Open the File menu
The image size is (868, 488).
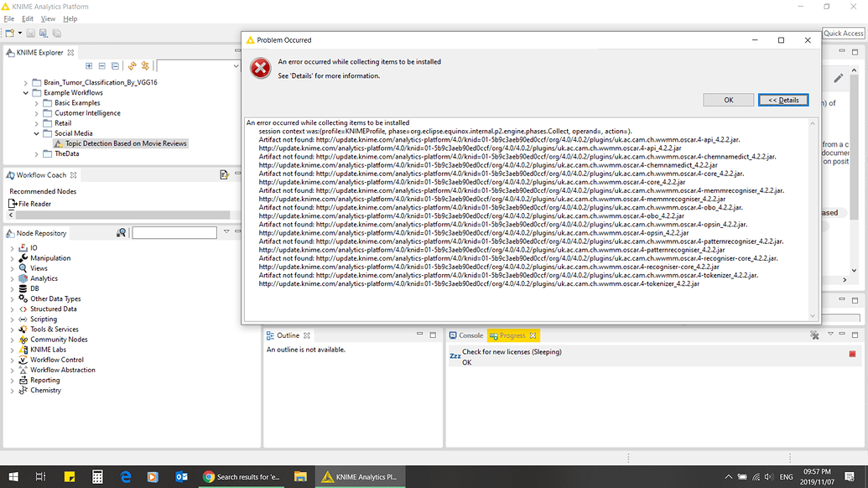[x=8, y=18]
